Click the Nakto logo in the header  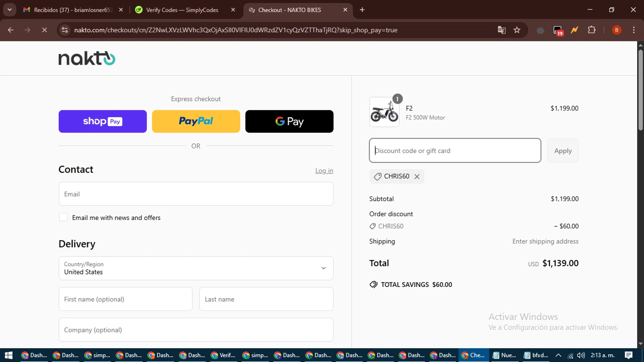(x=87, y=58)
